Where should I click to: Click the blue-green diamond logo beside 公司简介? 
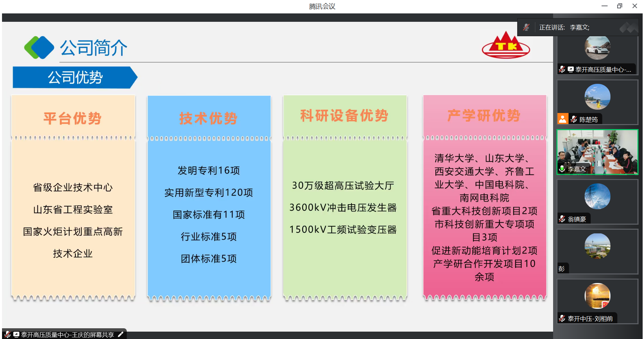tap(39, 48)
